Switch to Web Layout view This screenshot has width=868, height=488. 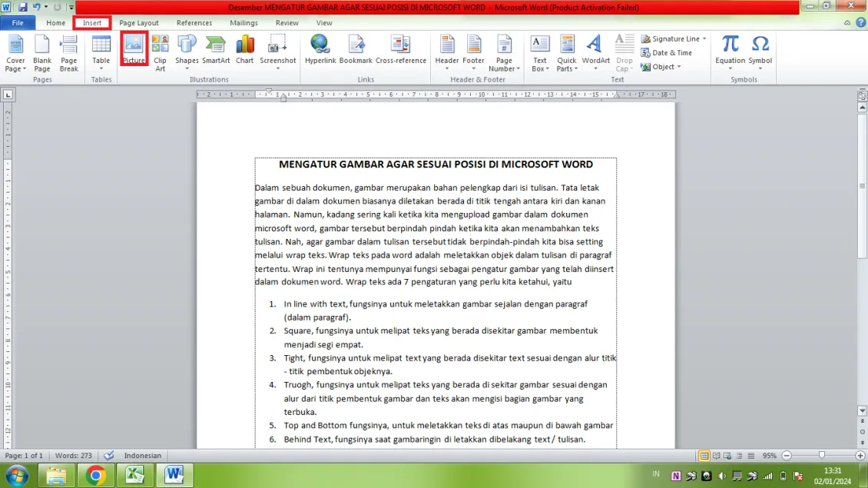727,456
